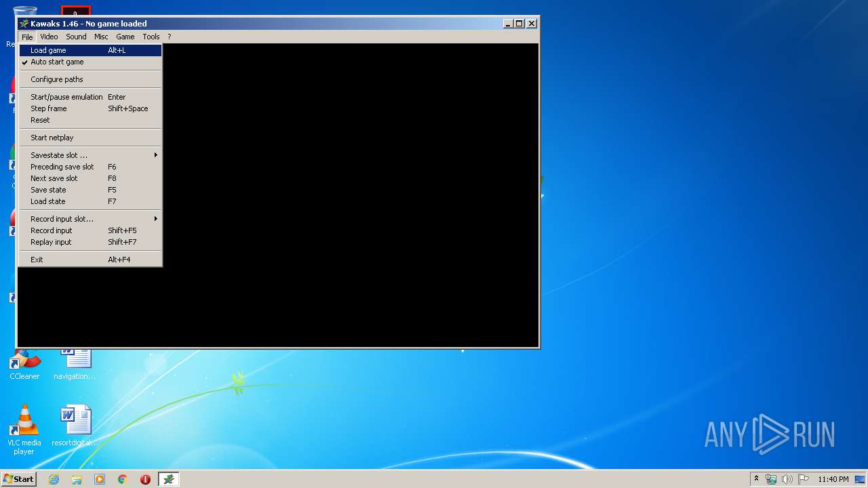This screenshot has width=868, height=488.
Task: Launch Windows Media Player from taskbar
Action: point(100,479)
